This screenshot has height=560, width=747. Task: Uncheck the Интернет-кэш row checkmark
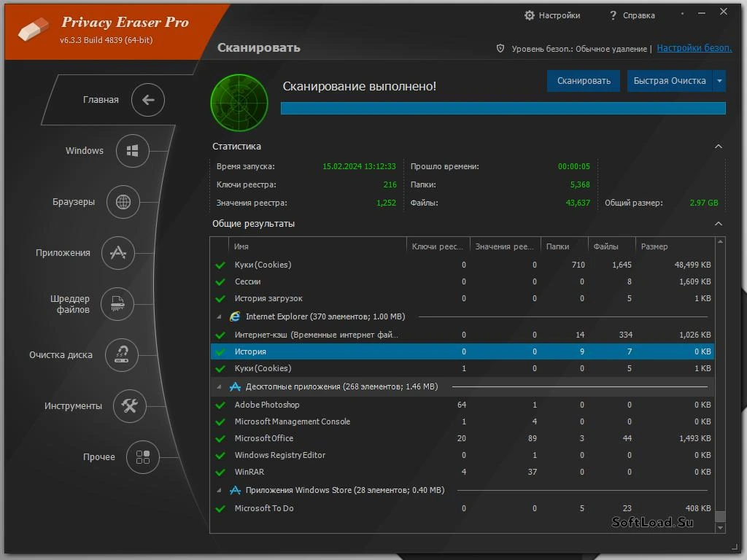point(220,335)
